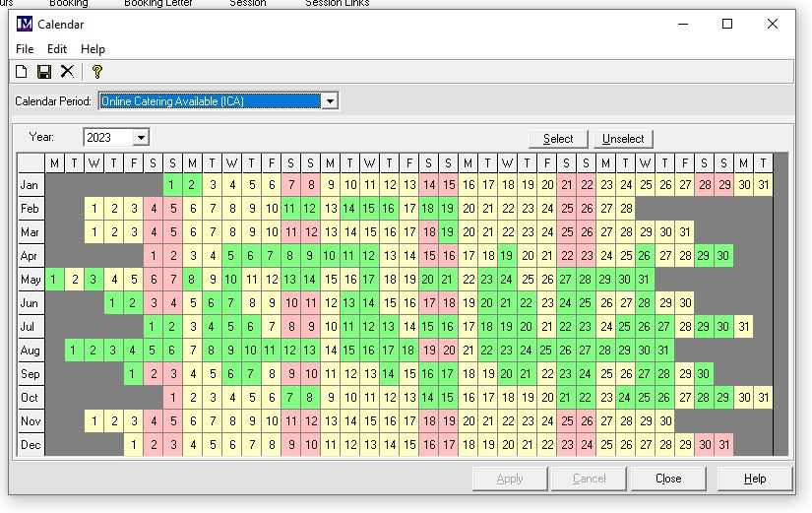The image size is (812, 513).
Task: Click November 1 day cell
Action: [x=94, y=421]
